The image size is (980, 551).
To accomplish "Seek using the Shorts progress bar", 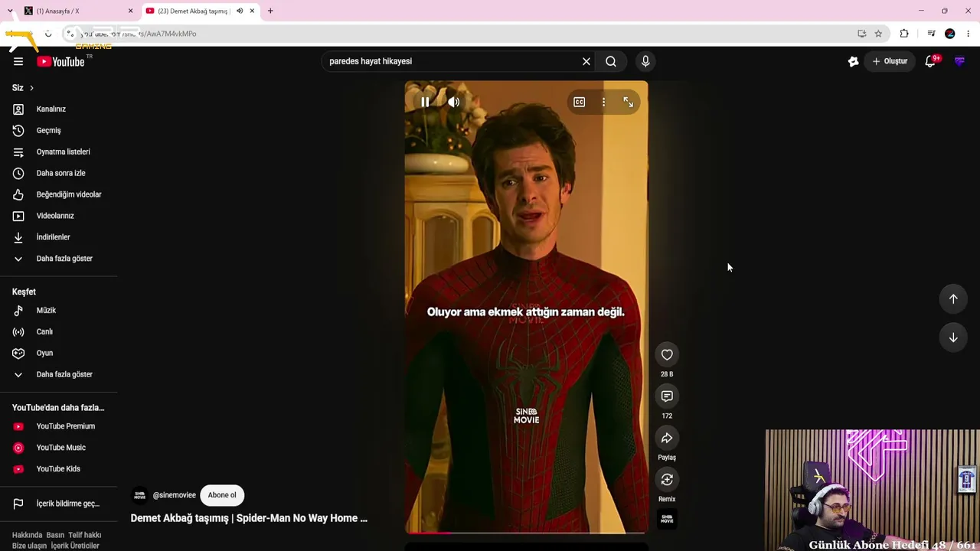I will tap(526, 532).
